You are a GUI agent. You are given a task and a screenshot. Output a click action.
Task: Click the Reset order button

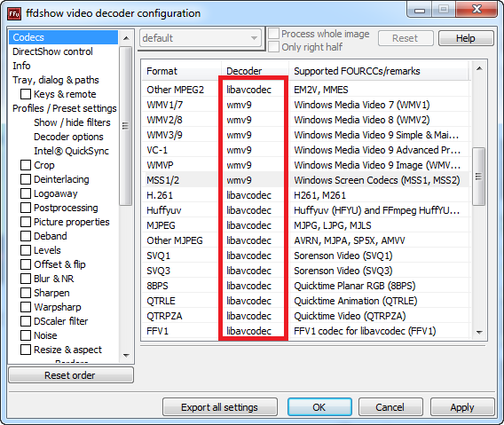coord(71,375)
